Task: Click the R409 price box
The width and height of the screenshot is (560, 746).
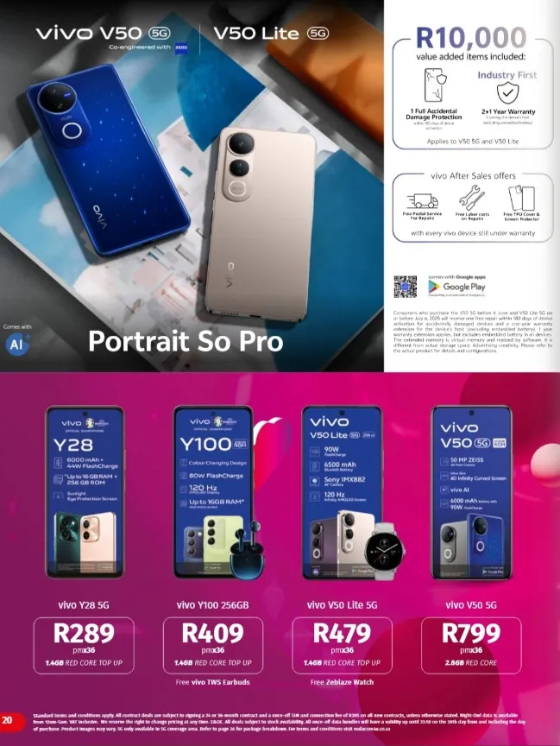Action: pos(213,646)
